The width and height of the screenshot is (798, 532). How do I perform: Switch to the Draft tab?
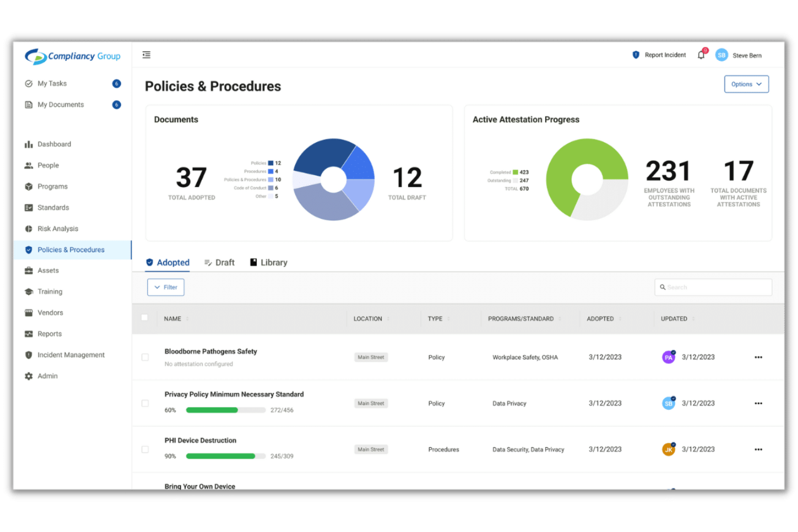219,262
